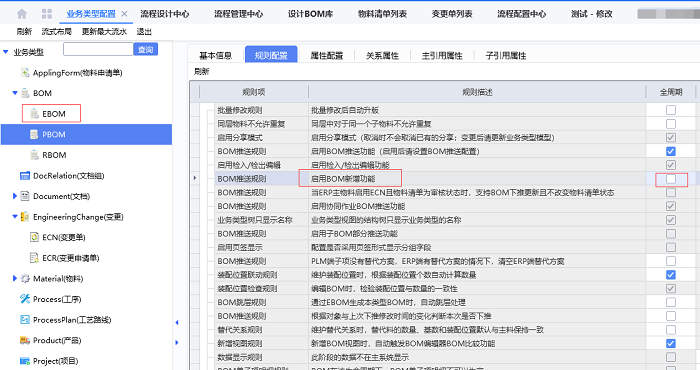The image size is (700, 370).
Task: Select the EBOM node icon
Action: pos(34,114)
